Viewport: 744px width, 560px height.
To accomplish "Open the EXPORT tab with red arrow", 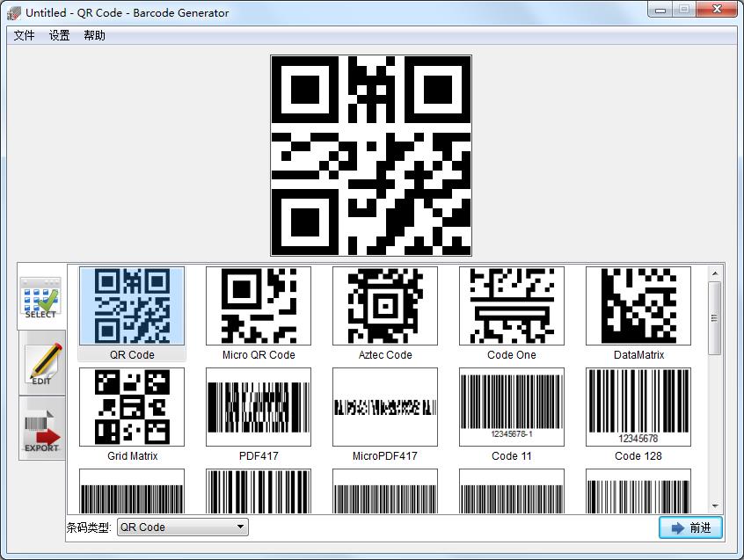I will [x=41, y=429].
